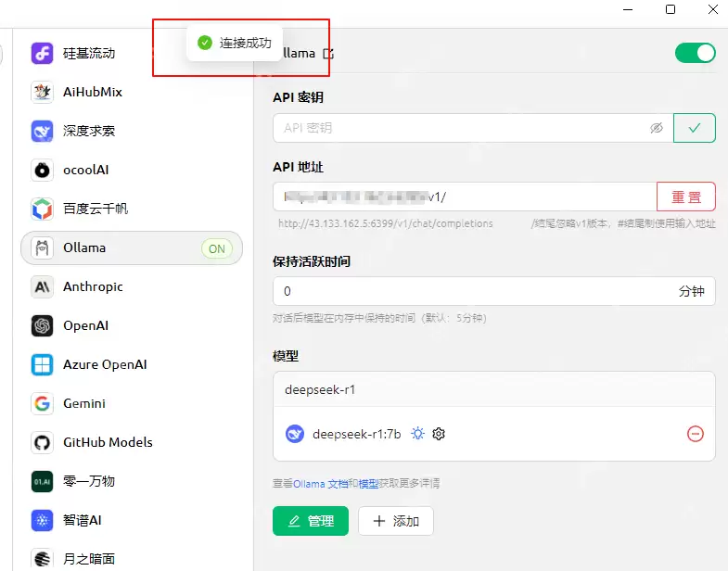Click the 智谱AI provider icon
728x571 pixels.
click(x=42, y=520)
